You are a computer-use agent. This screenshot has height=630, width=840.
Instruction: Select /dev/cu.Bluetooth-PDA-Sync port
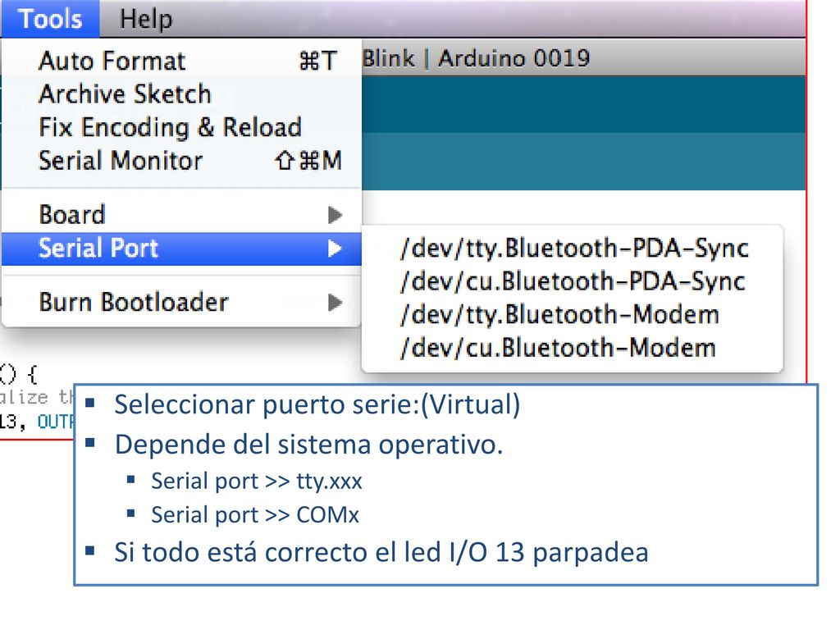coord(573,281)
